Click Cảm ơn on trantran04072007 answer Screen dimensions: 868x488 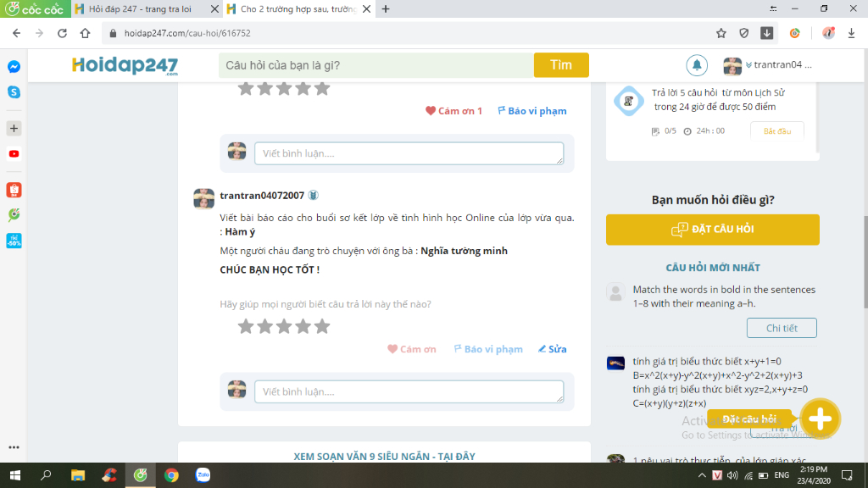tap(411, 349)
